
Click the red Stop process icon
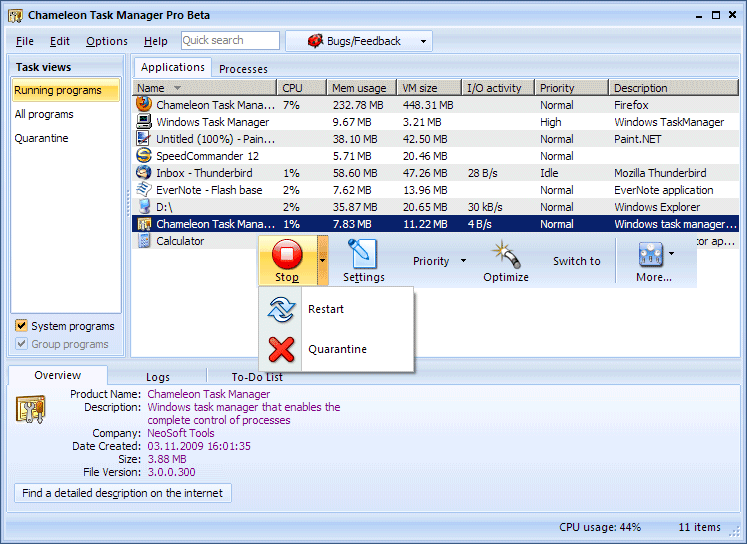tap(287, 254)
